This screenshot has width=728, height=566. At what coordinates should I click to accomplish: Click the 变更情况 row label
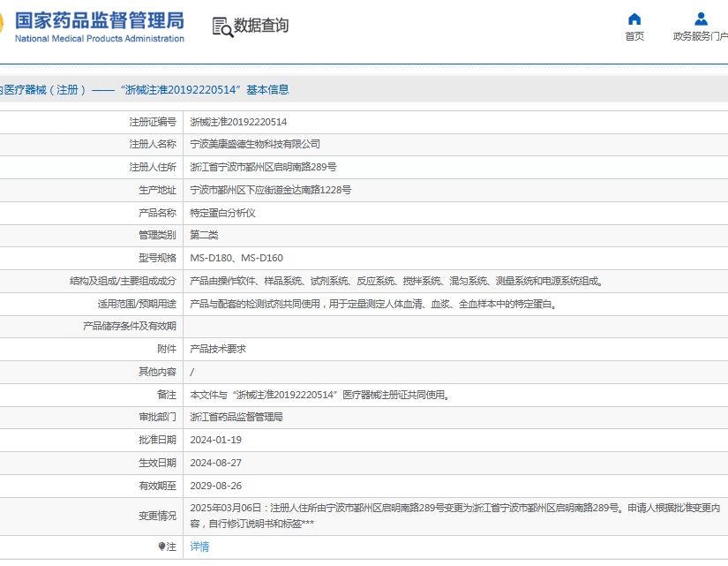tap(157, 517)
